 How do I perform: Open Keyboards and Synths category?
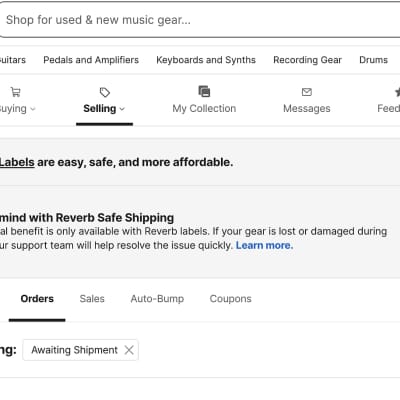(x=206, y=60)
